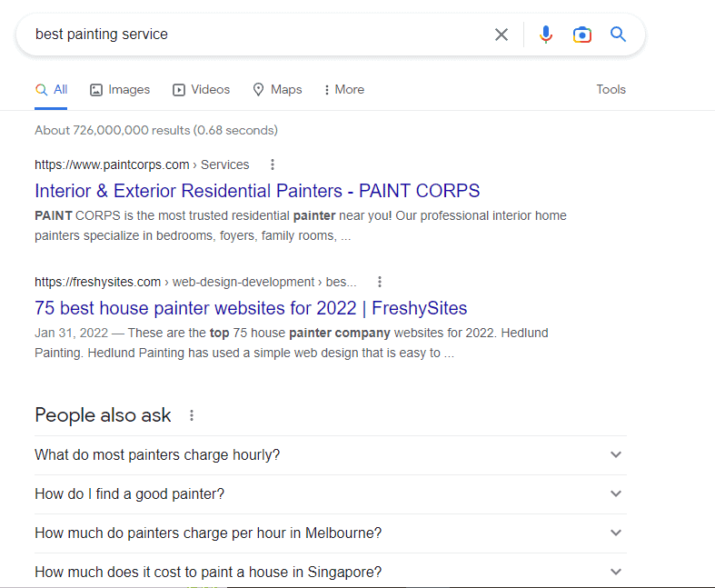Switch to the Videos tab
This screenshot has width=715, height=588.
pos(201,89)
